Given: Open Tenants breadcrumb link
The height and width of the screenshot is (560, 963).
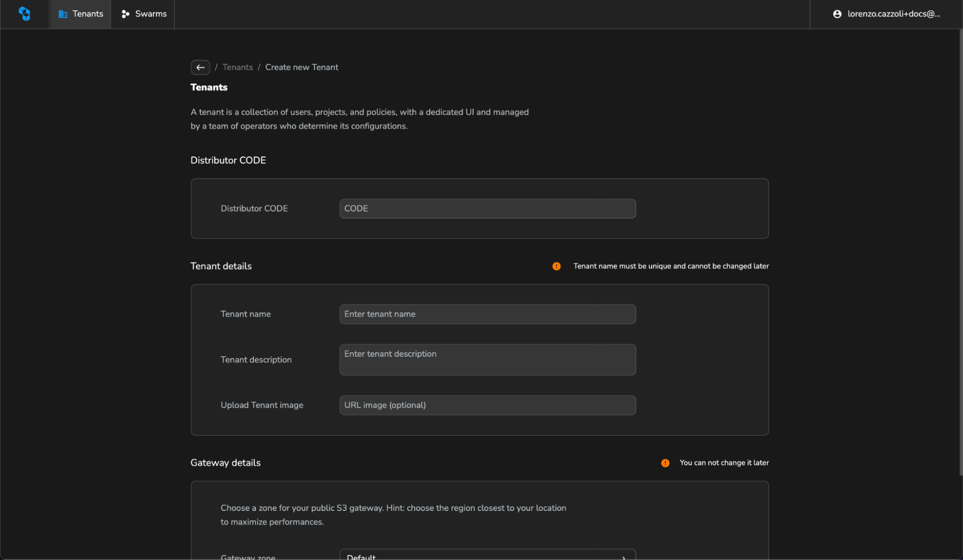Looking at the screenshot, I should tap(237, 67).
